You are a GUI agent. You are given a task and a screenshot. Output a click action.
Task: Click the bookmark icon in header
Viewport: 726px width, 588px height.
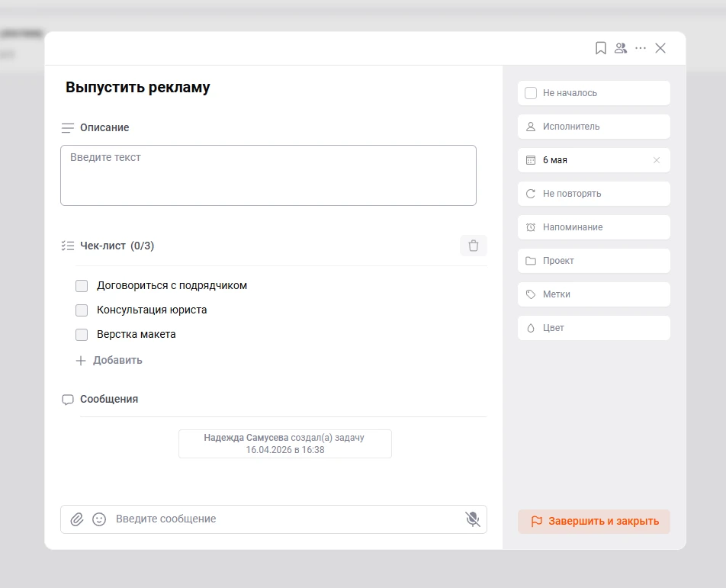coord(601,48)
